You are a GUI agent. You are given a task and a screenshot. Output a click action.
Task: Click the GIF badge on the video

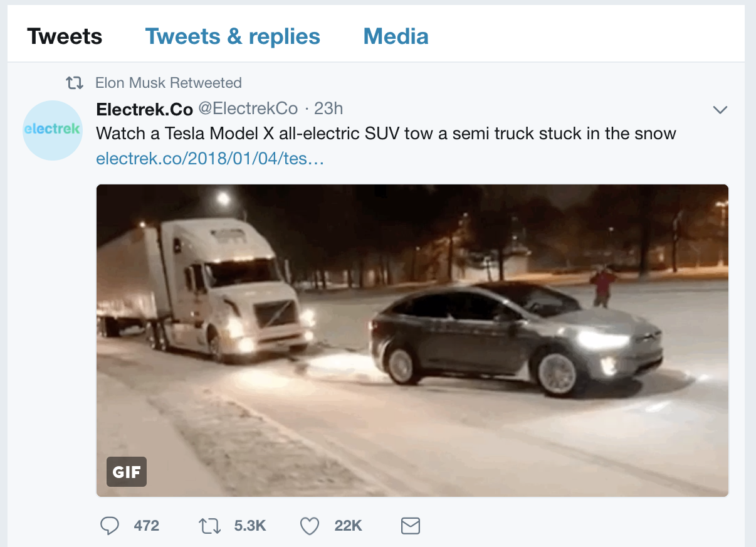pos(127,472)
